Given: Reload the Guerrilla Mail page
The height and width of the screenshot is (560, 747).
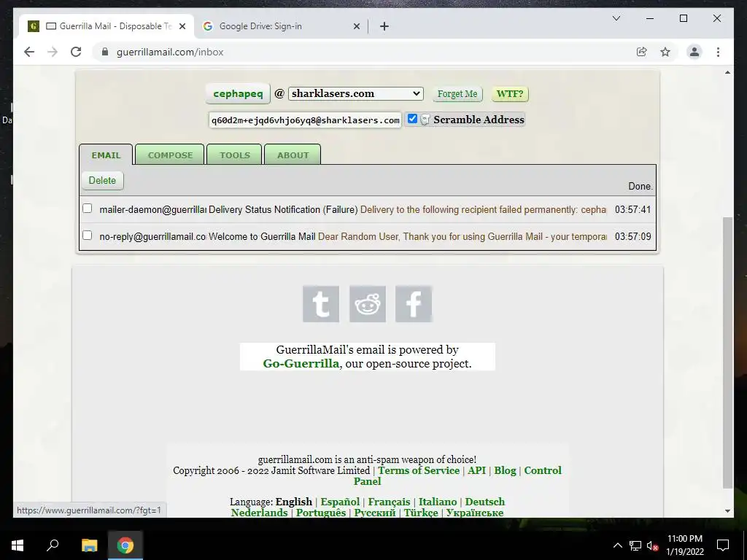Looking at the screenshot, I should tap(76, 52).
